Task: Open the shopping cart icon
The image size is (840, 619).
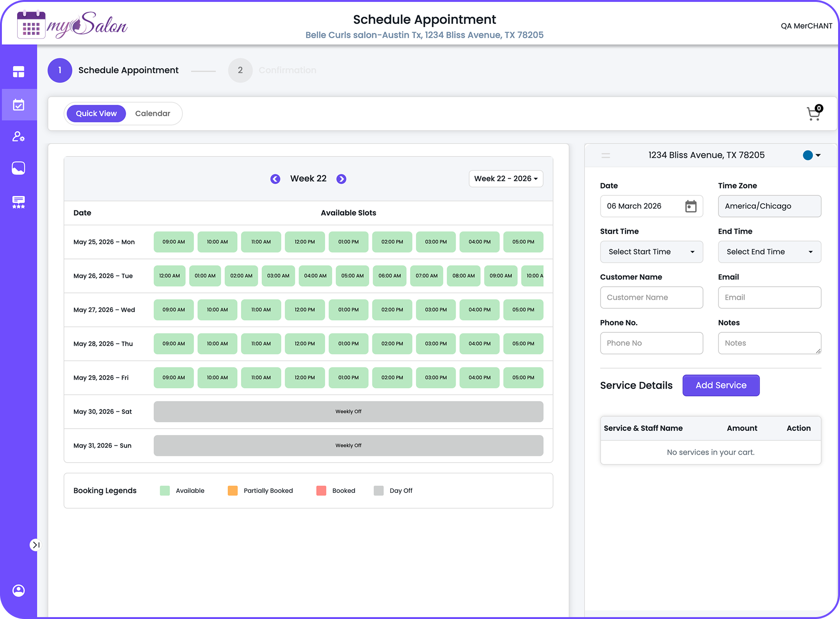Action: point(814,114)
